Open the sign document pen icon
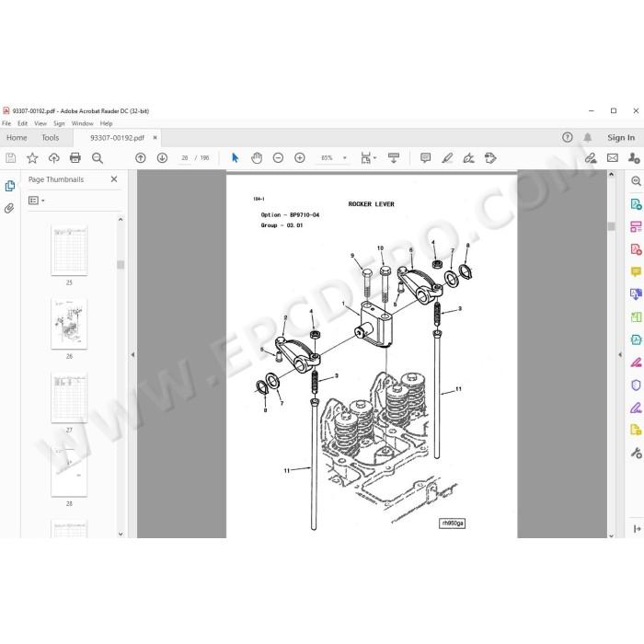Image resolution: width=644 pixels, height=644 pixels. [468, 157]
